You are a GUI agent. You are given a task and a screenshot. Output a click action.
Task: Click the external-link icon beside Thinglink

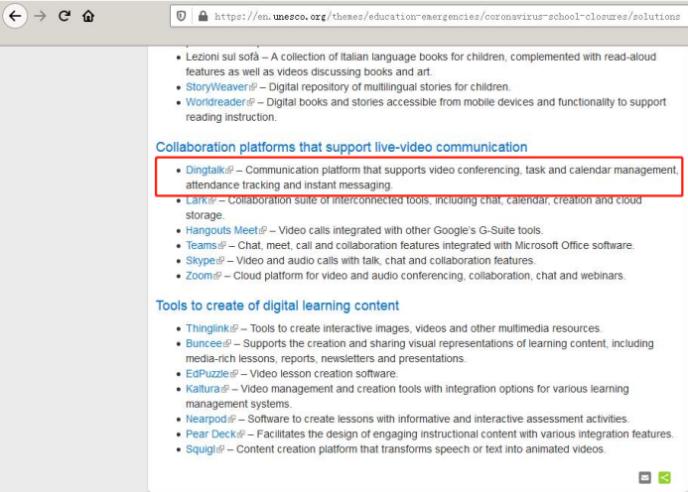click(x=234, y=329)
